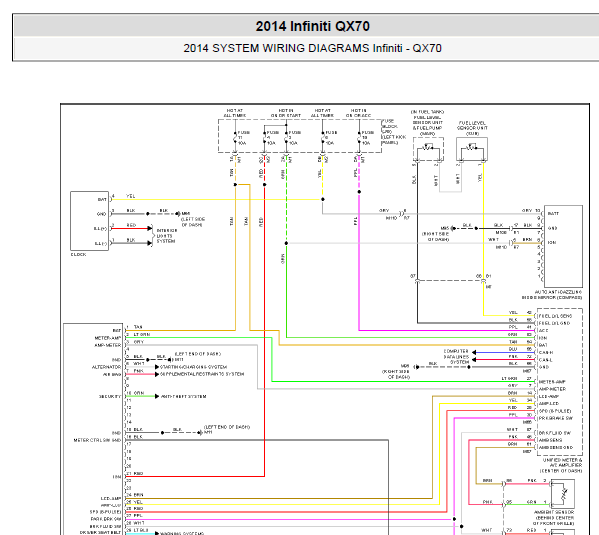
Task: Click the 2014 Infiniti QX70 title header
Action: click(312, 26)
